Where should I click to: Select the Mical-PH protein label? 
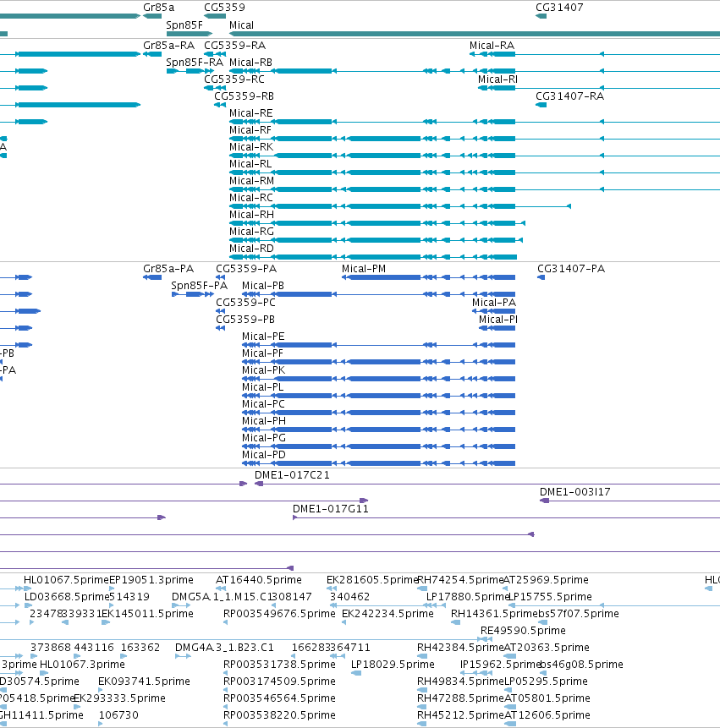click(x=264, y=421)
